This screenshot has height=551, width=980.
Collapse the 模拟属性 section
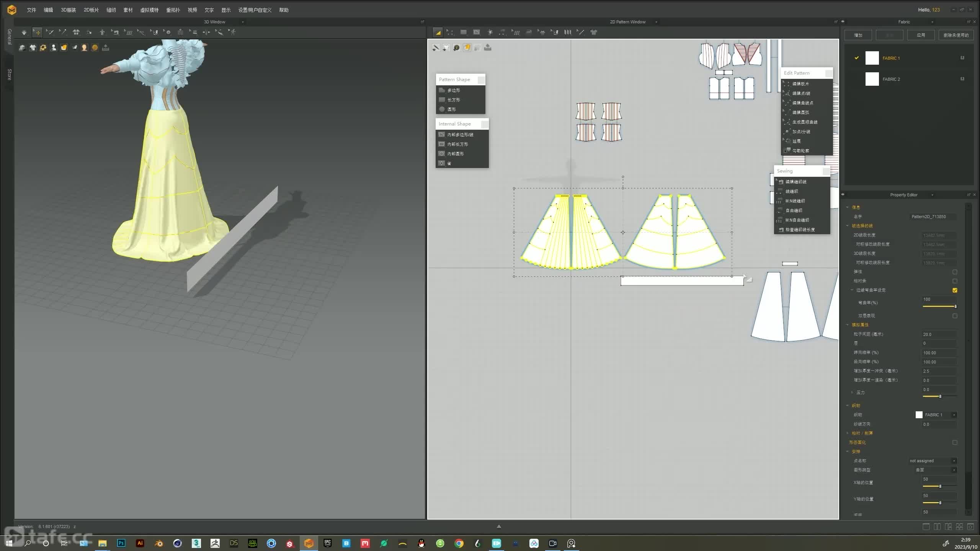click(848, 324)
